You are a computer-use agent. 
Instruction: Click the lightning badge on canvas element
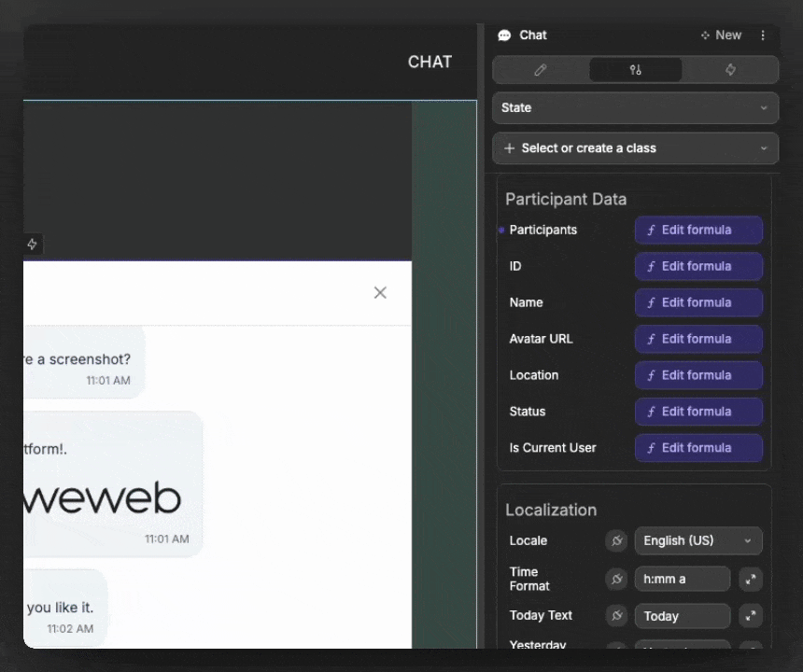[x=32, y=245]
